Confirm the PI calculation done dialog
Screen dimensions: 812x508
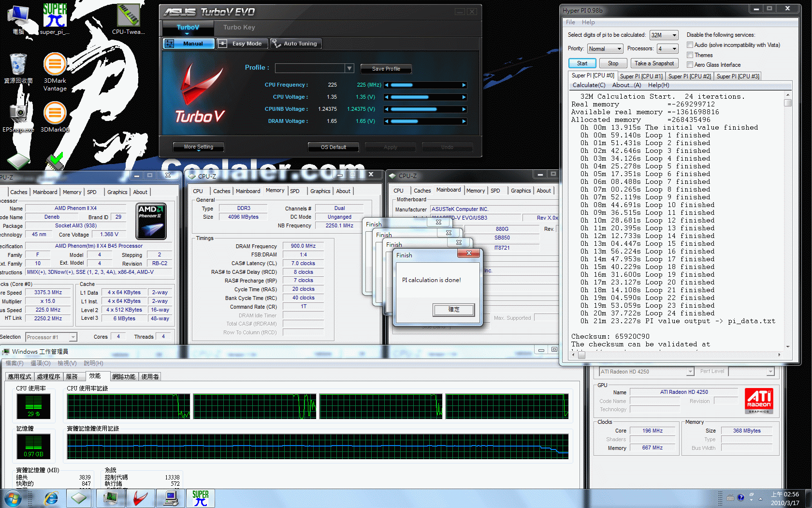coord(454,310)
